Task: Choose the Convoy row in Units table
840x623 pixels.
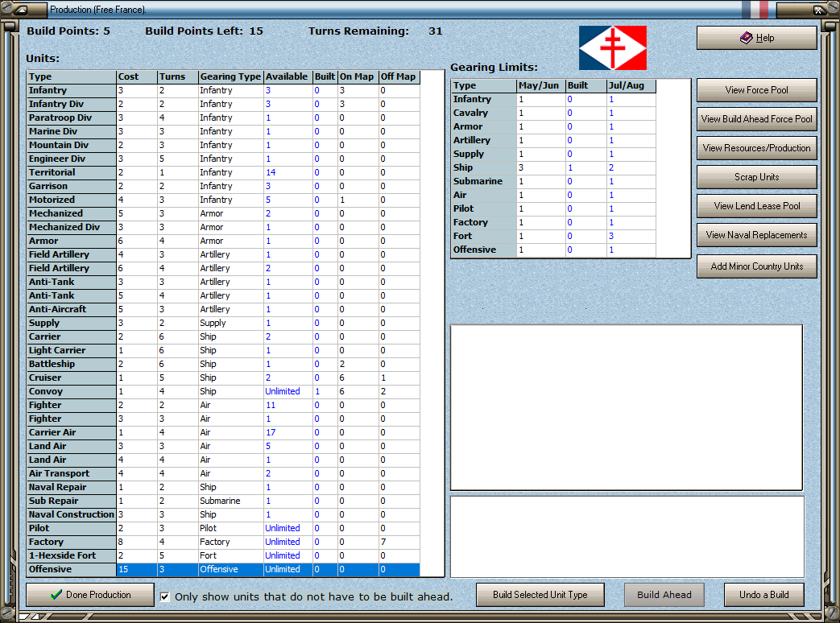Action: point(71,391)
